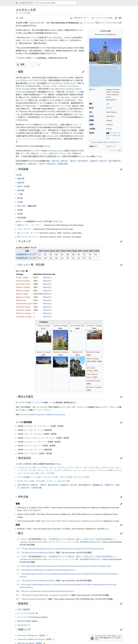Collapse the 関連項目 section
Screen dimensions: 138x644
pyautogui.click(x=17, y=604)
